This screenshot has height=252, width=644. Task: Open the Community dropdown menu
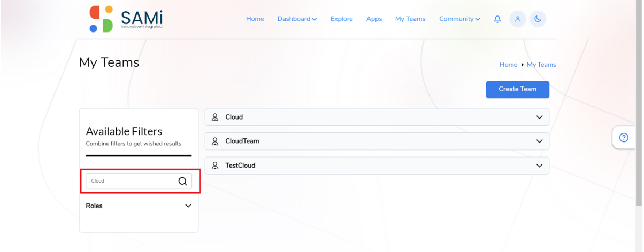click(x=459, y=19)
